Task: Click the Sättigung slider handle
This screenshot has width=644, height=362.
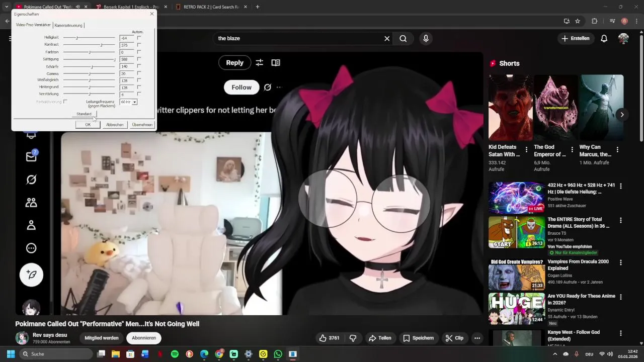Action: point(114,59)
